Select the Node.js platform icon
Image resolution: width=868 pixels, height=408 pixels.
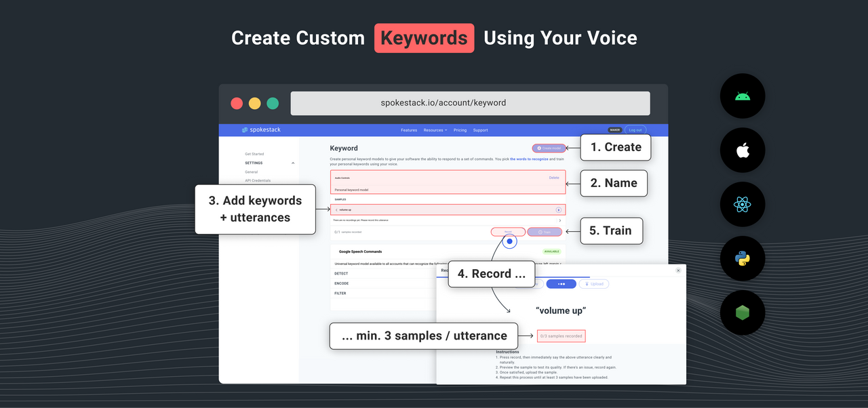point(742,312)
